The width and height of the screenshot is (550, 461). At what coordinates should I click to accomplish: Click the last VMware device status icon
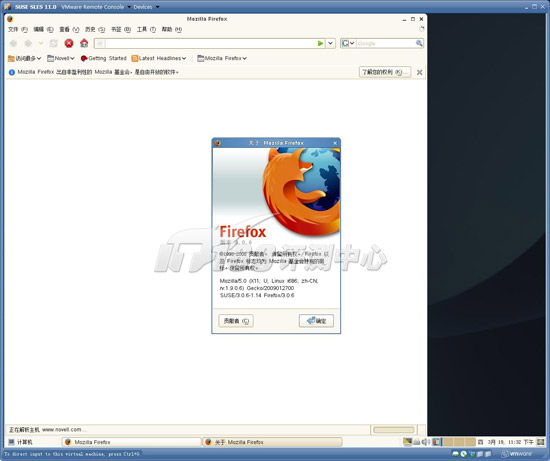(488, 454)
